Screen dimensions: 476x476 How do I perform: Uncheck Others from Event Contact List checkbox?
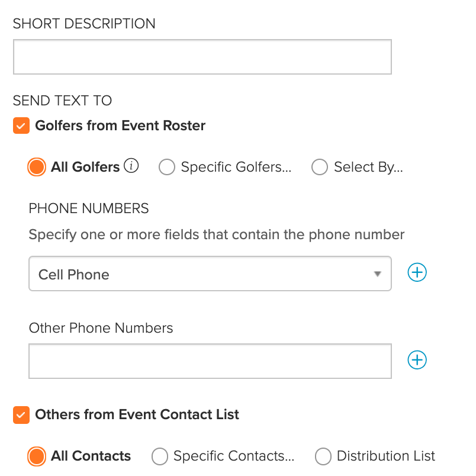pyautogui.click(x=21, y=415)
